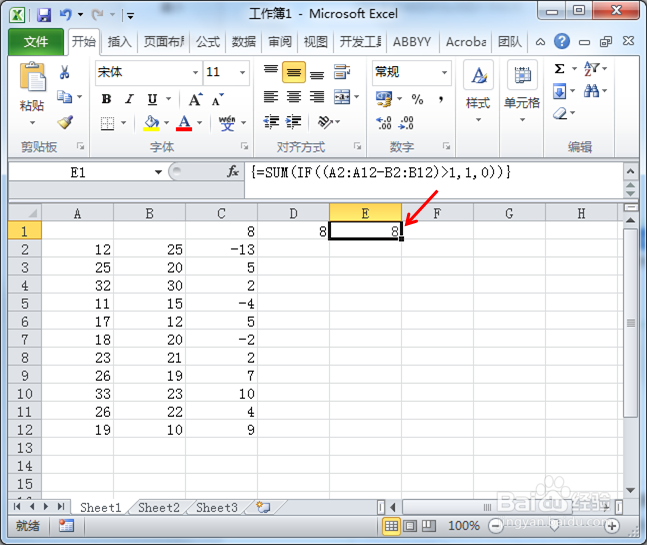
Task: Apply percent style
Action: (417, 99)
